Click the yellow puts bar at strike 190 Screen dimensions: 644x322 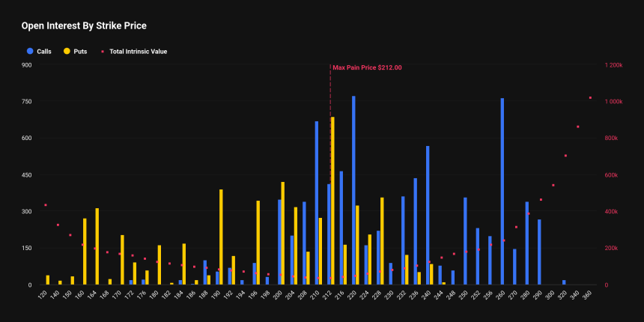(221, 237)
